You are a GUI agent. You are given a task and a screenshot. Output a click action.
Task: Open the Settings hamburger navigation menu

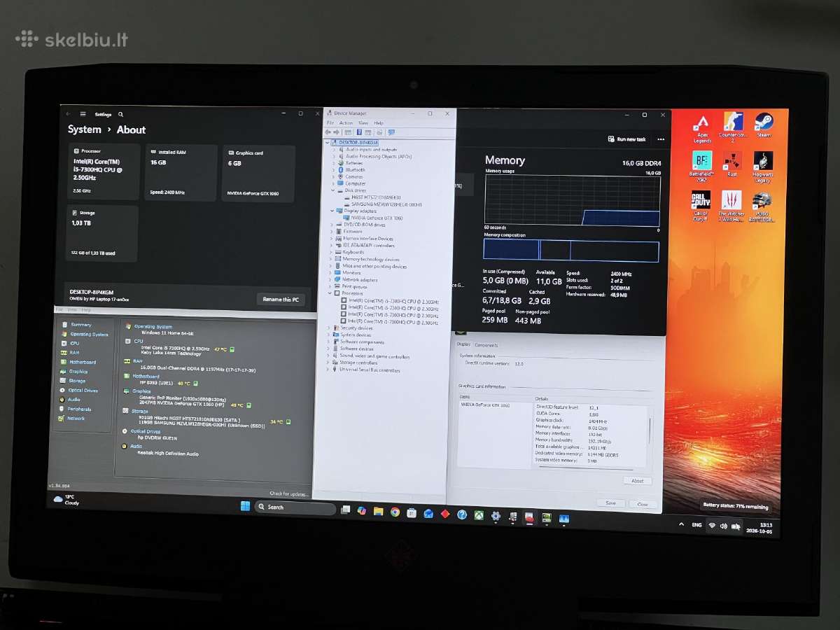pyautogui.click(x=83, y=114)
